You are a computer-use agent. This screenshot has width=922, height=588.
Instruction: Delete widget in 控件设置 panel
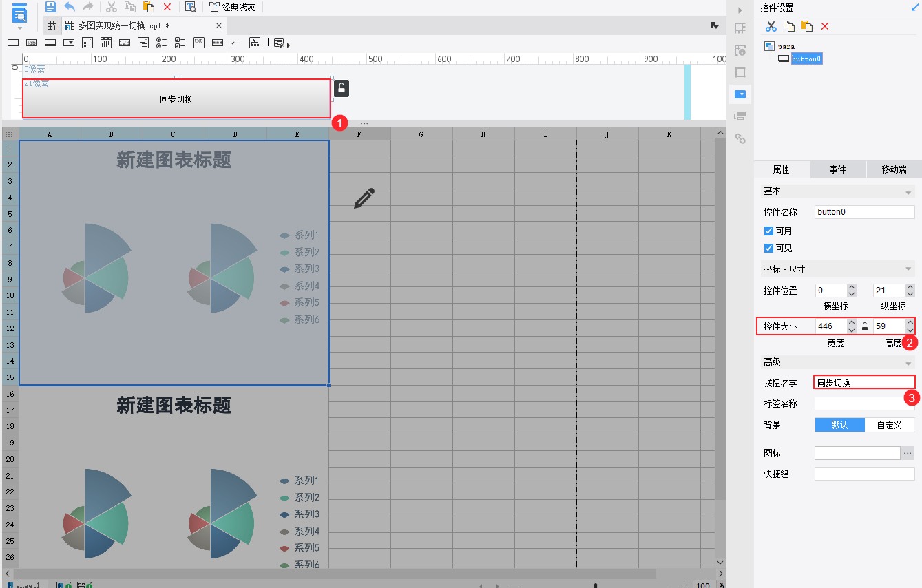pyautogui.click(x=825, y=26)
